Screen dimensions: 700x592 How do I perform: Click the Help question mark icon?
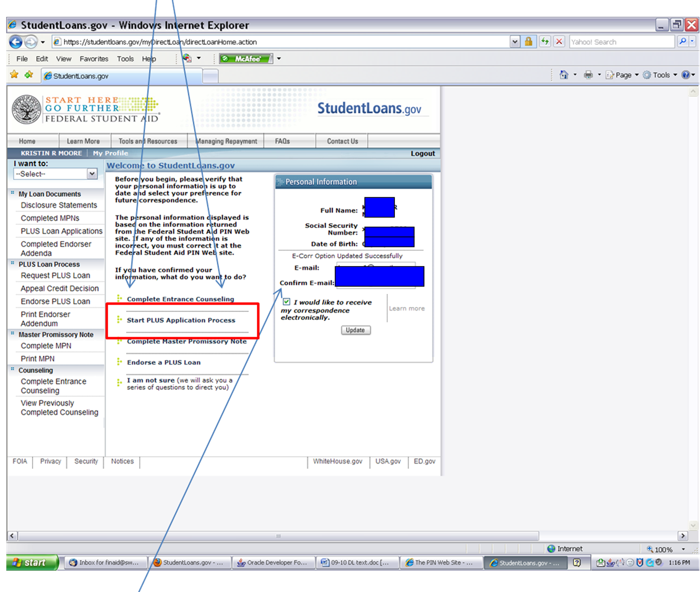(686, 75)
